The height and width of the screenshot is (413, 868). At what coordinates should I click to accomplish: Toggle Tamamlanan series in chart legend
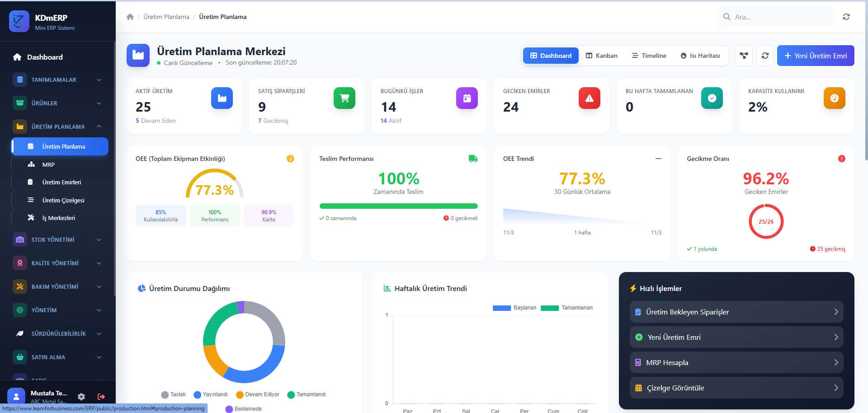[567, 308]
